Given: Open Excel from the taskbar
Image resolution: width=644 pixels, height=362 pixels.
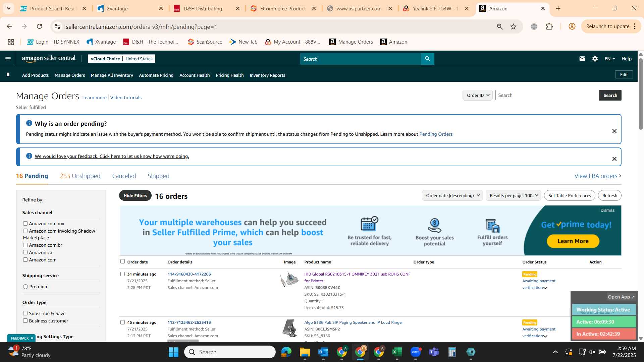Looking at the screenshot, I should [397, 352].
